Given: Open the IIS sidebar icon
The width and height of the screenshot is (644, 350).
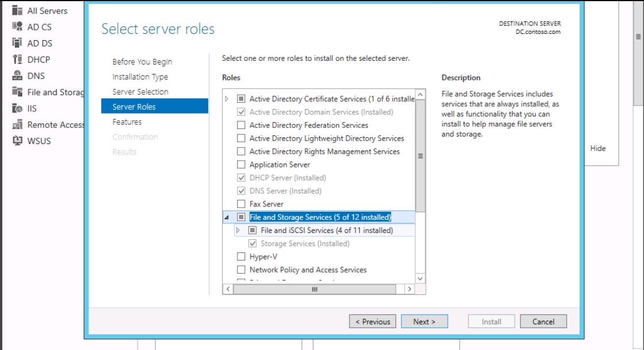Looking at the screenshot, I should pos(17,108).
